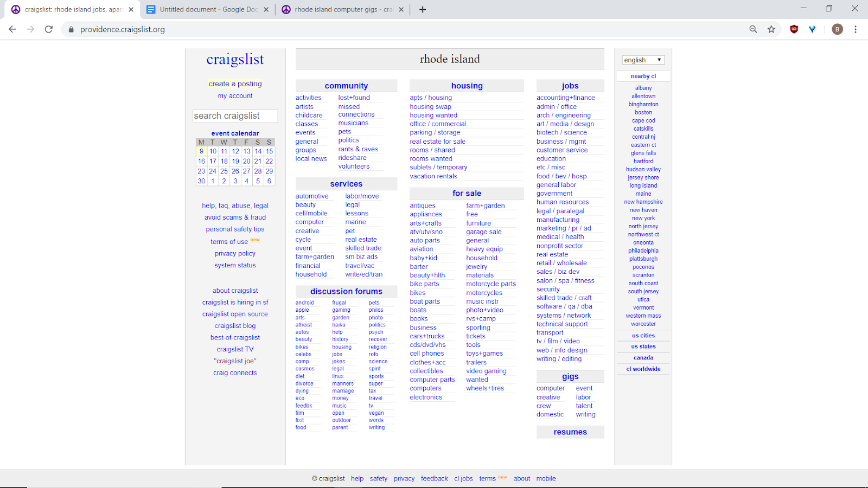Viewport: 868px width, 488px height.
Task: Open computer gigs link
Action: (551, 388)
